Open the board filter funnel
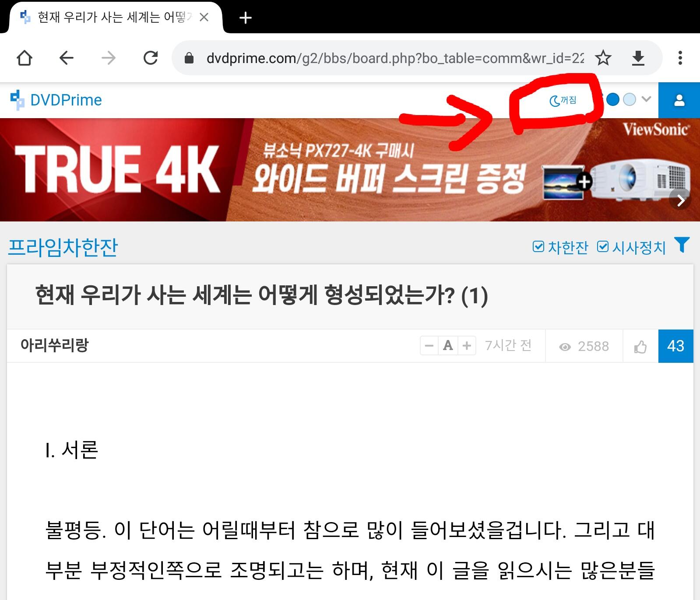The image size is (700, 600). coord(682,245)
